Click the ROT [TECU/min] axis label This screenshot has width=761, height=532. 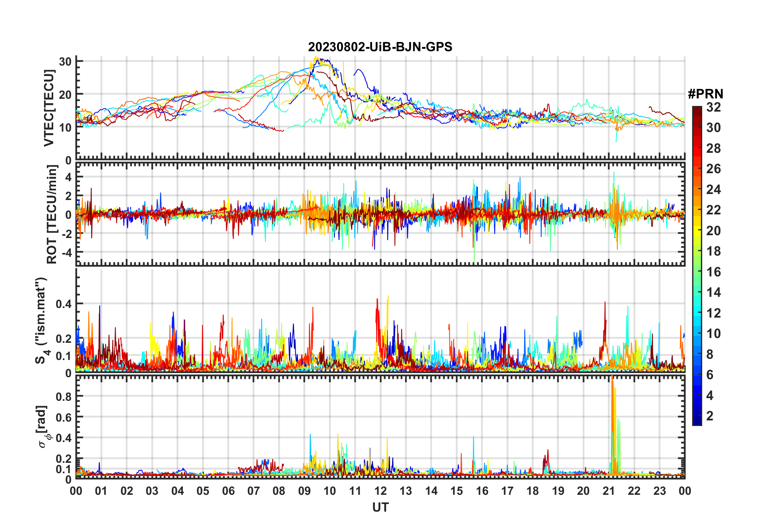[52, 214]
